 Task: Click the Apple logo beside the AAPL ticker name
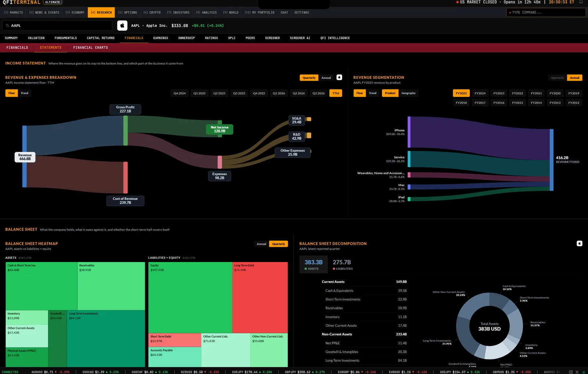[x=122, y=26]
